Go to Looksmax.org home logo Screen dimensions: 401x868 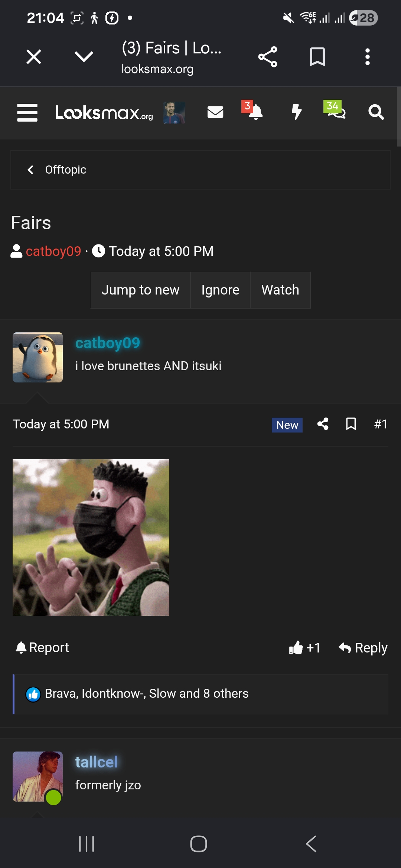point(104,112)
